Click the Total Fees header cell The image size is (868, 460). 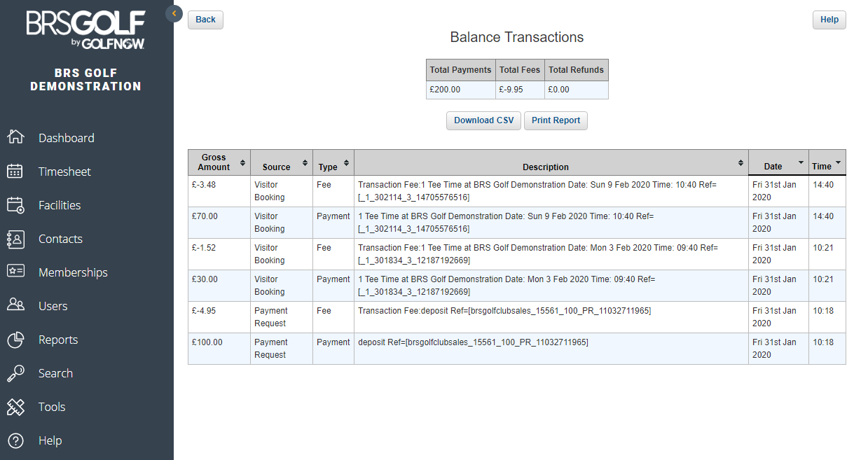tap(520, 70)
